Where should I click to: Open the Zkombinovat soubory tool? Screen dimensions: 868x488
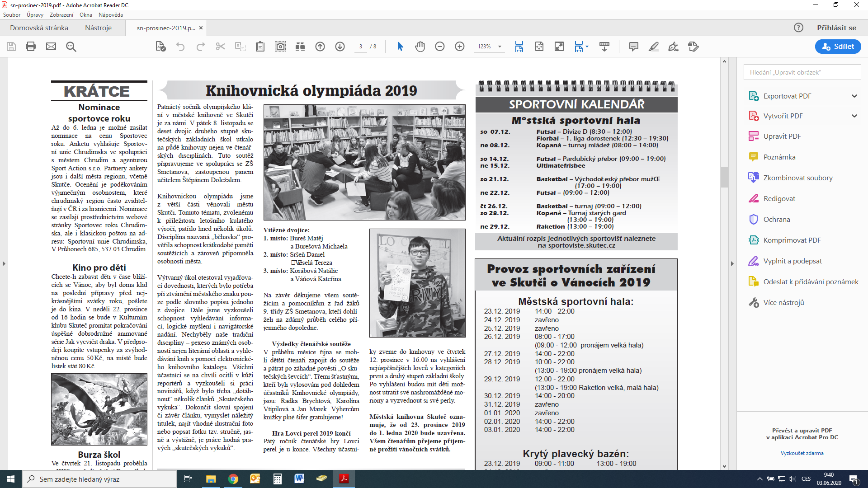coord(798,178)
